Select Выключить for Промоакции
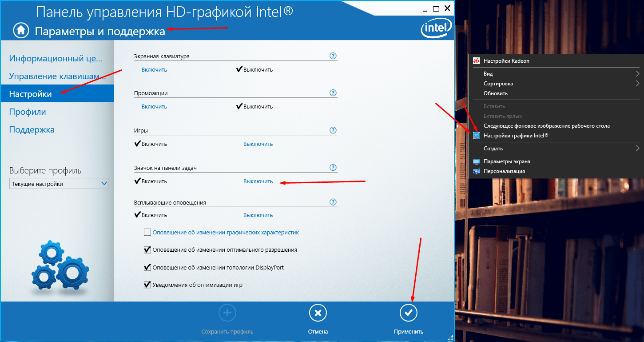644x342 pixels. 254,107
